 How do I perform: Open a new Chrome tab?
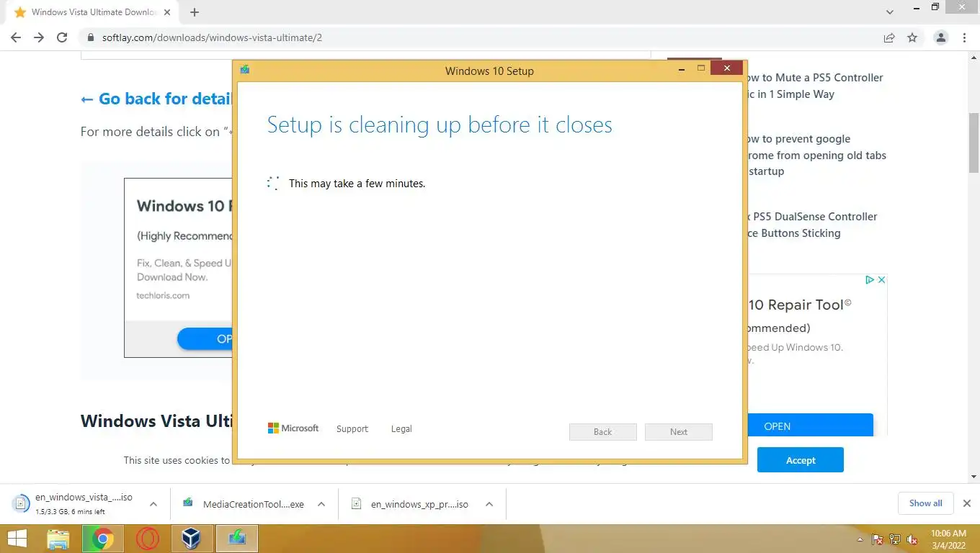coord(195,12)
